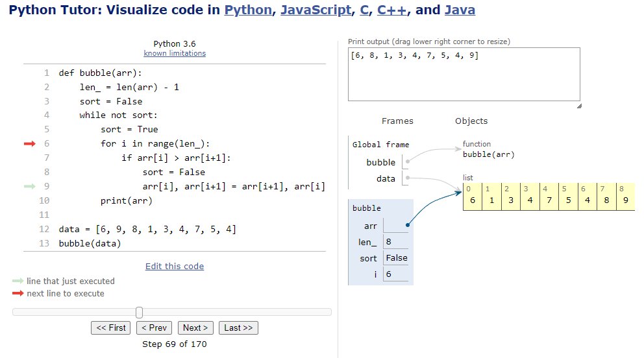Click line number 10 in the code gutter
Viewport: 644px width, 358px height.
[44, 200]
